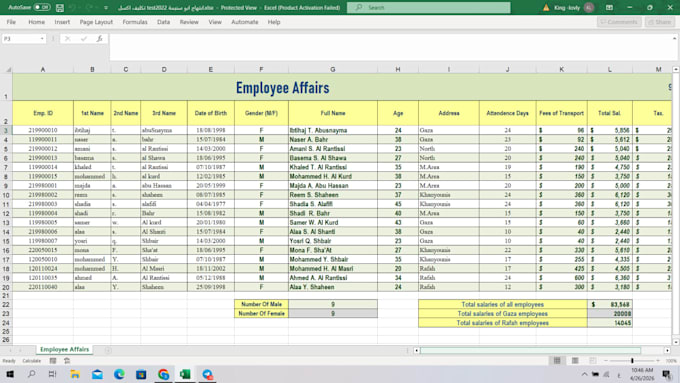Click the Attendence Days heading cell
Screen dimensions: 680x383
(x=507, y=113)
